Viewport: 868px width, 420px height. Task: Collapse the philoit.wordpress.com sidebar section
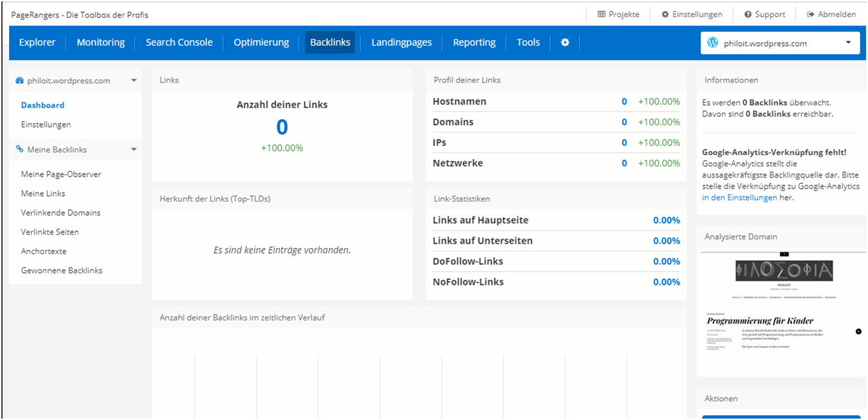pyautogui.click(x=134, y=80)
